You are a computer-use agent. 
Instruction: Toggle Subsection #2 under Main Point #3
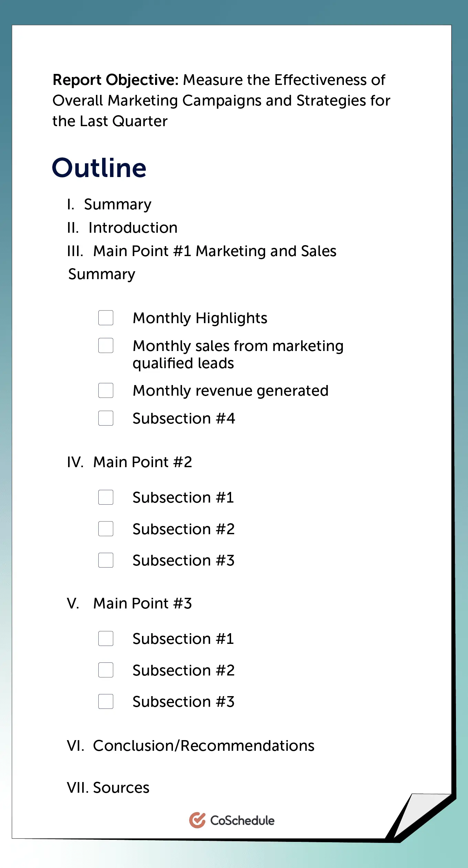point(106,670)
